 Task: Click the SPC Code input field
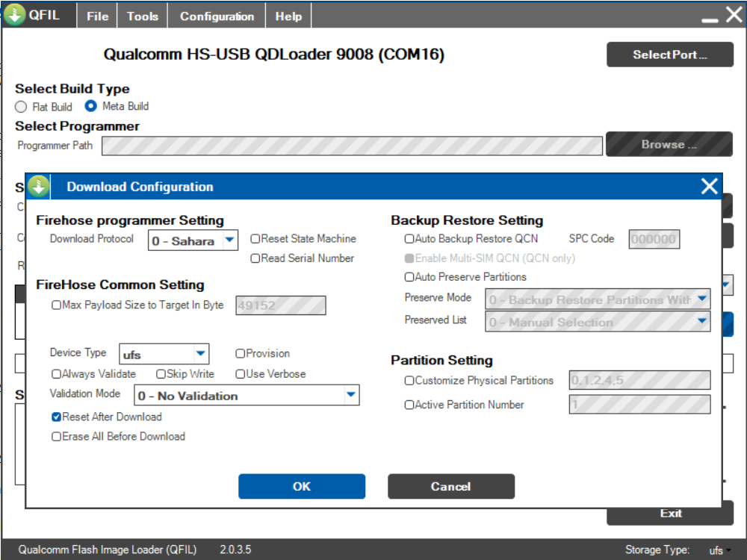654,239
